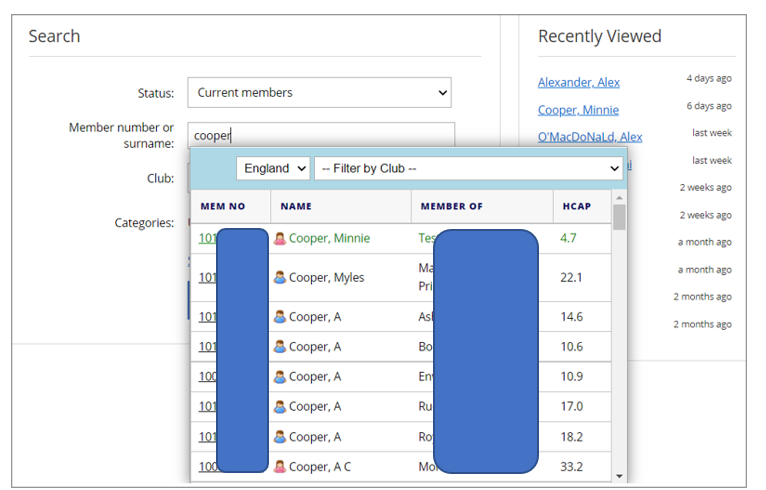The image size is (766, 490).
Task: Click member number link for Cooper, A C
Action: point(207,467)
